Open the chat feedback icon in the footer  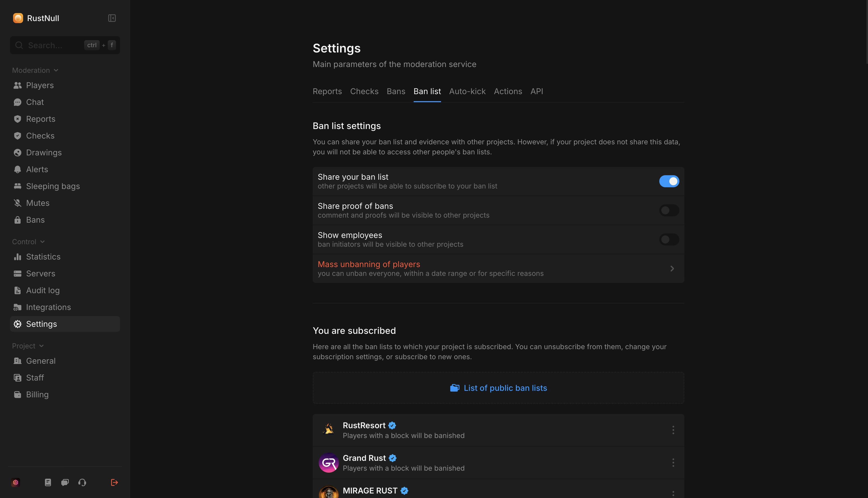tap(65, 482)
